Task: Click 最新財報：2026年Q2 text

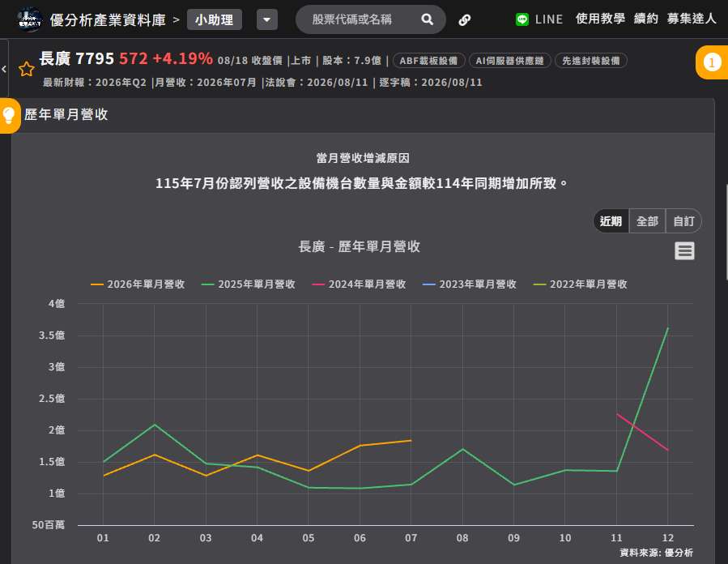Action: pos(95,82)
